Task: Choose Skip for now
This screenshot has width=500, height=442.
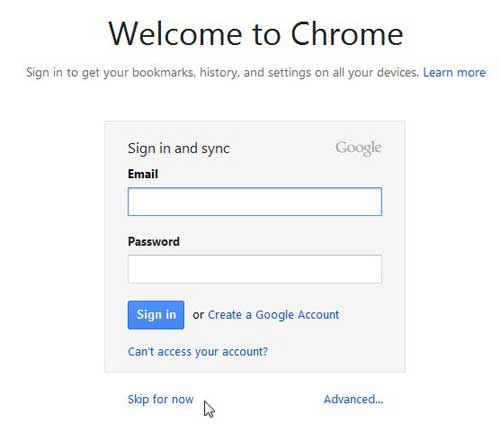Action: (160, 399)
